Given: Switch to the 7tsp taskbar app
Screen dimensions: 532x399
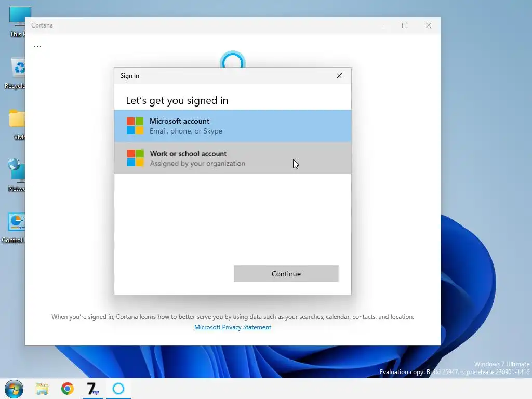Looking at the screenshot, I should [92, 389].
